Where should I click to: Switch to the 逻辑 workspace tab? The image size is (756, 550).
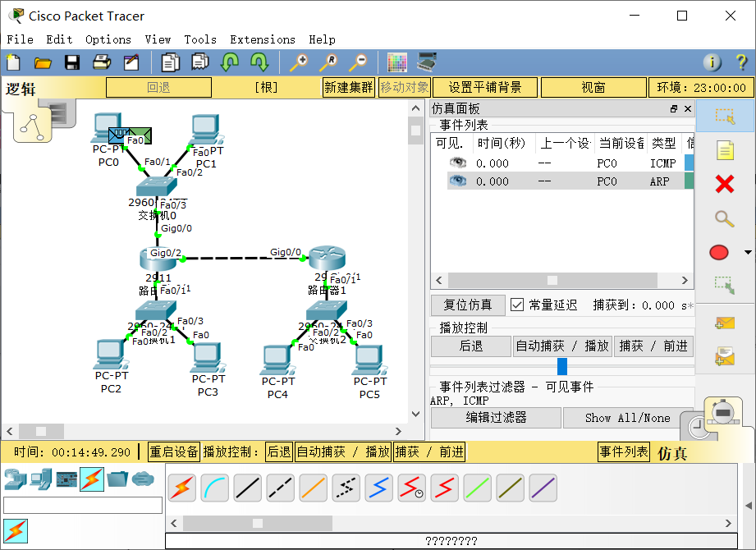(20, 86)
